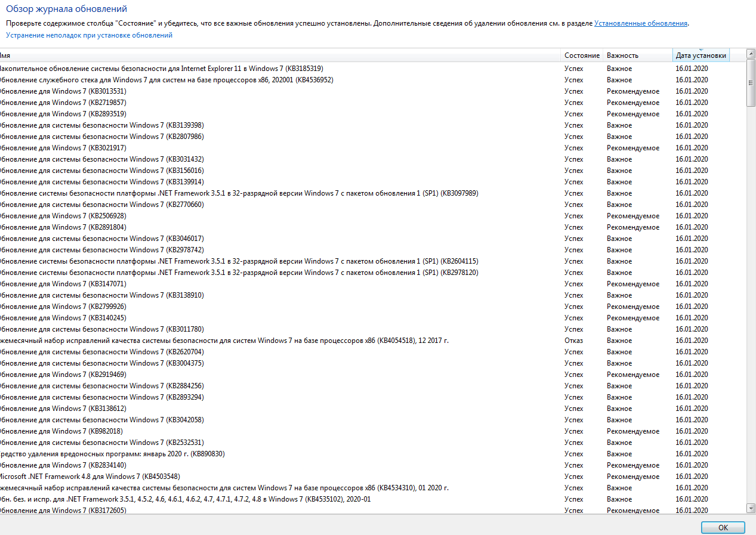The height and width of the screenshot is (535, 756).
Task: Select the security update row KB3138910
Action: point(373,295)
